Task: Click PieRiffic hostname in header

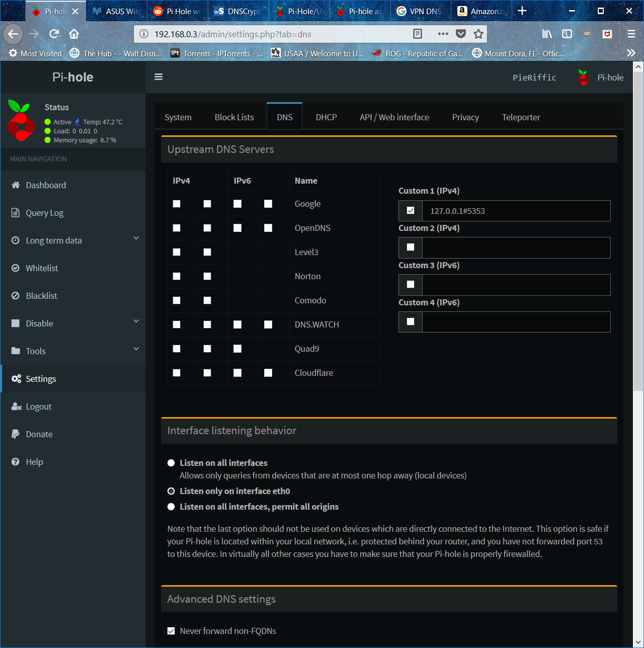Action: click(534, 77)
